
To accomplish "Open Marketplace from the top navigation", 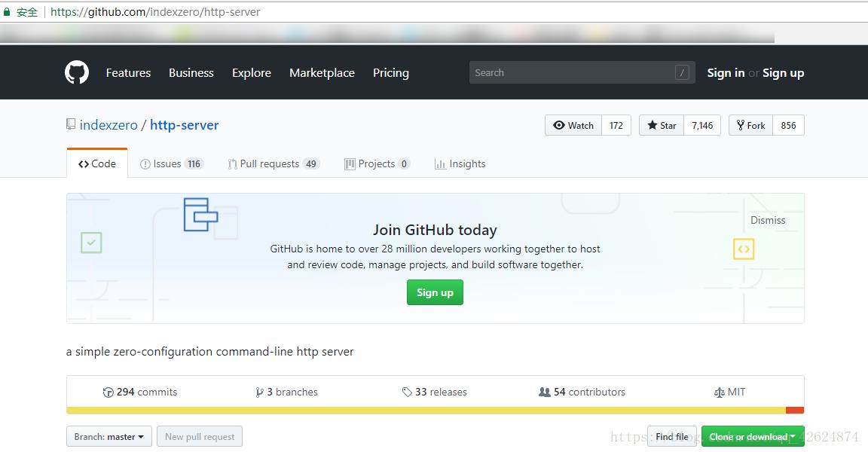I will click(x=322, y=72).
